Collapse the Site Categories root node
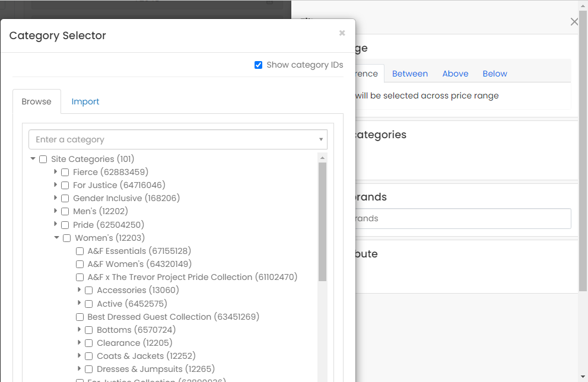The width and height of the screenshot is (588, 382). pos(33,159)
